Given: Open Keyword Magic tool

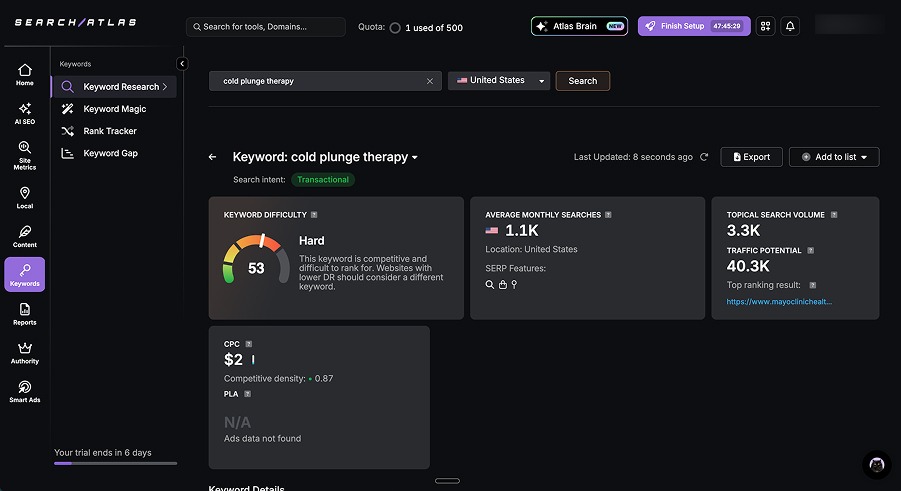Looking at the screenshot, I should 114,109.
